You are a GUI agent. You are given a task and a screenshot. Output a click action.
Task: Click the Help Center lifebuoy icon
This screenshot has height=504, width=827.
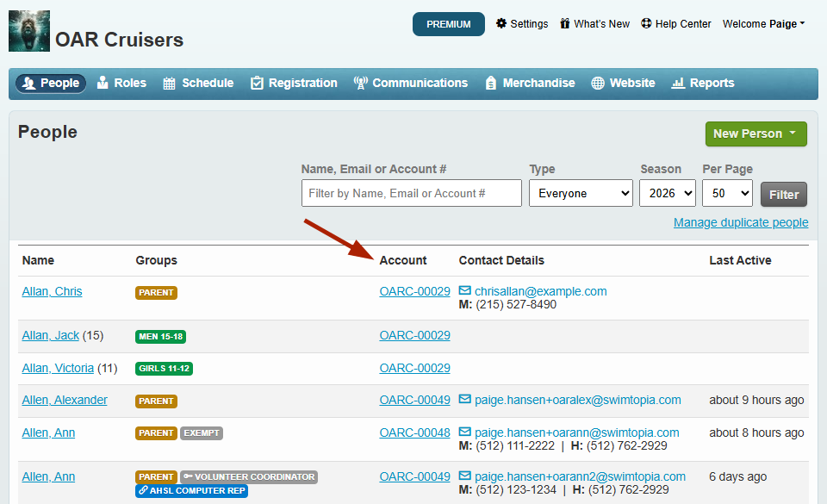646,24
